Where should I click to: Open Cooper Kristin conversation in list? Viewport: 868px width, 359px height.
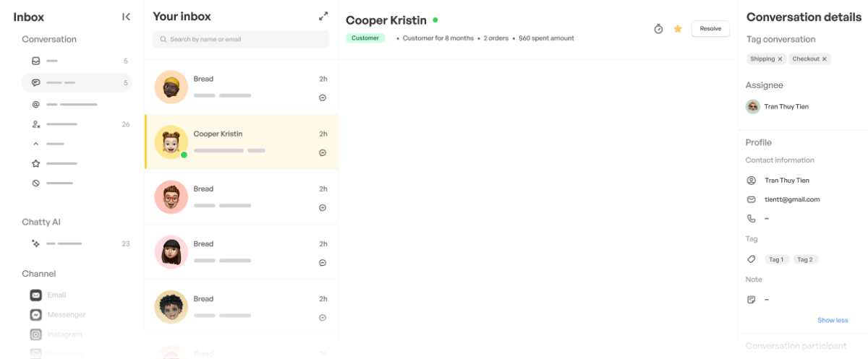click(242, 142)
